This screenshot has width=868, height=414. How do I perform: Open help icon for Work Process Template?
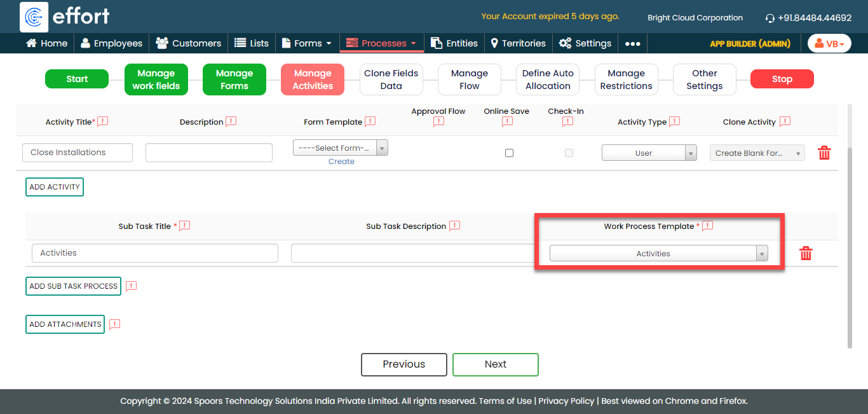(x=707, y=226)
